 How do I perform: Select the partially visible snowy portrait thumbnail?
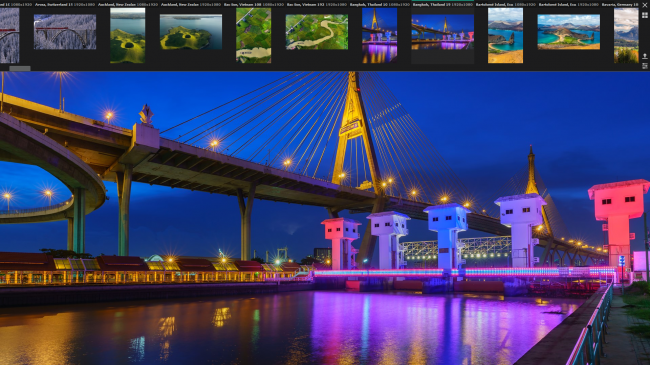pyautogui.click(x=10, y=36)
